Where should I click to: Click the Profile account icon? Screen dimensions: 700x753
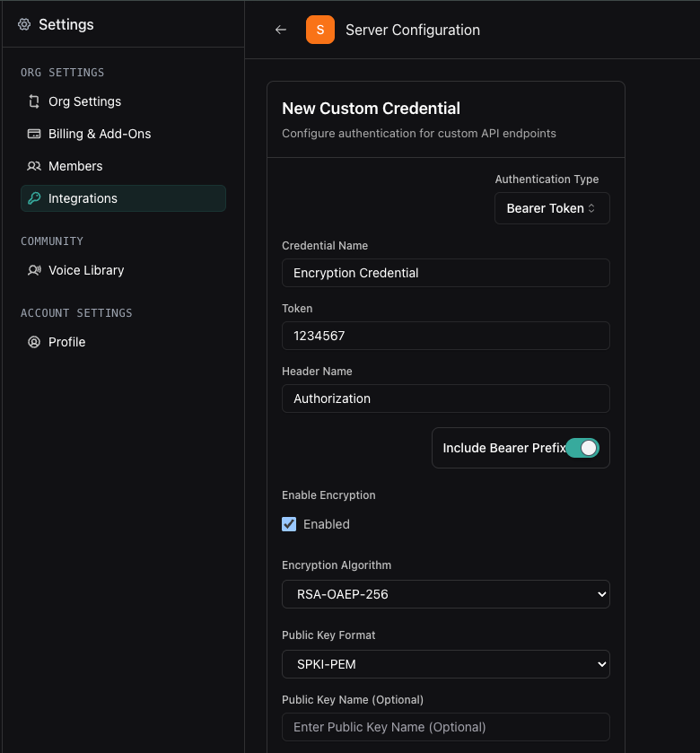(32, 342)
